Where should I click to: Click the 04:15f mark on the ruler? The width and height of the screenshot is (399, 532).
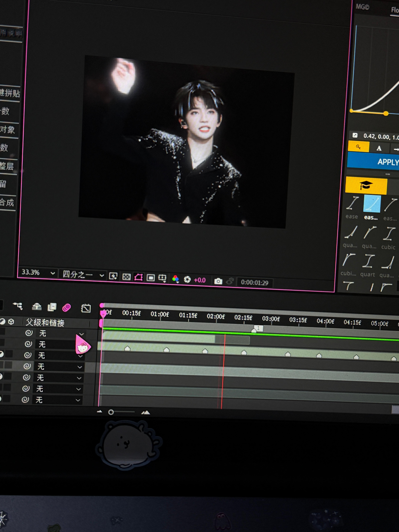[x=352, y=322]
